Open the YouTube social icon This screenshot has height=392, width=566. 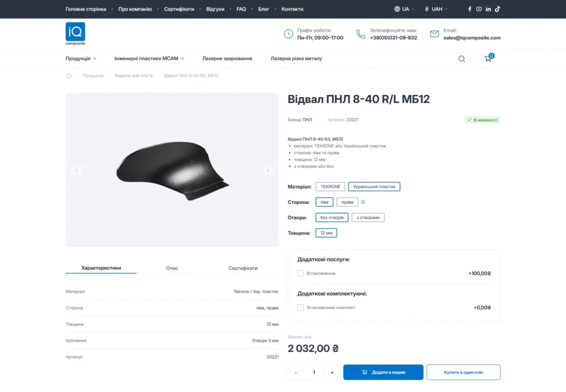[x=479, y=9]
